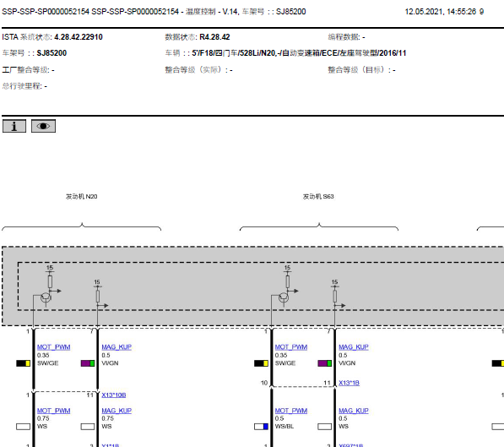Click white/blue swatch beside WS/BL

(x=261, y=427)
